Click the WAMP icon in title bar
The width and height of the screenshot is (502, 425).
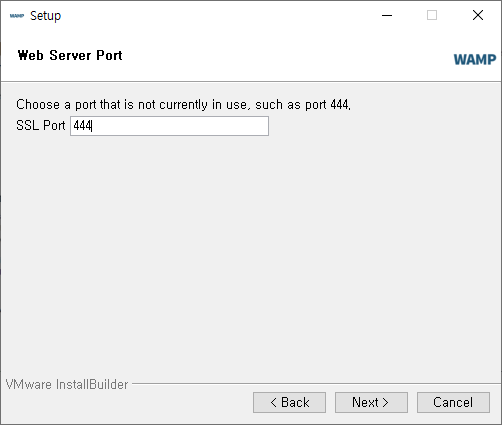tap(17, 16)
